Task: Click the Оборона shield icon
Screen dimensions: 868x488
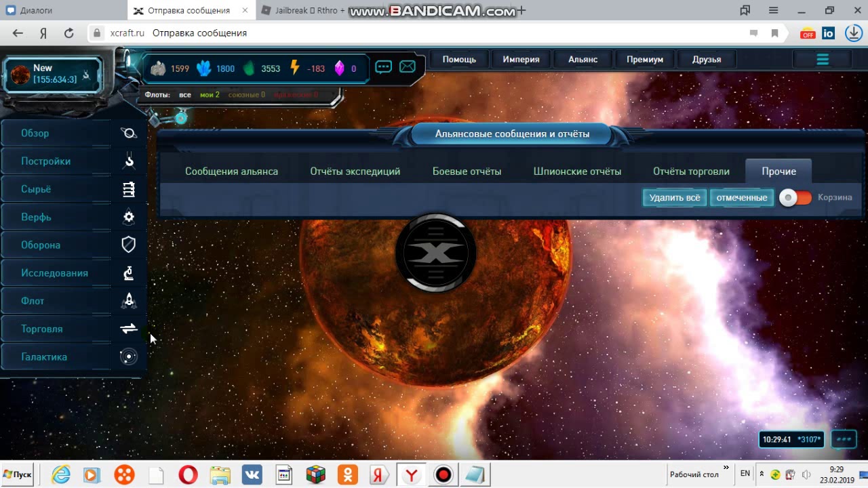Action: tap(129, 245)
